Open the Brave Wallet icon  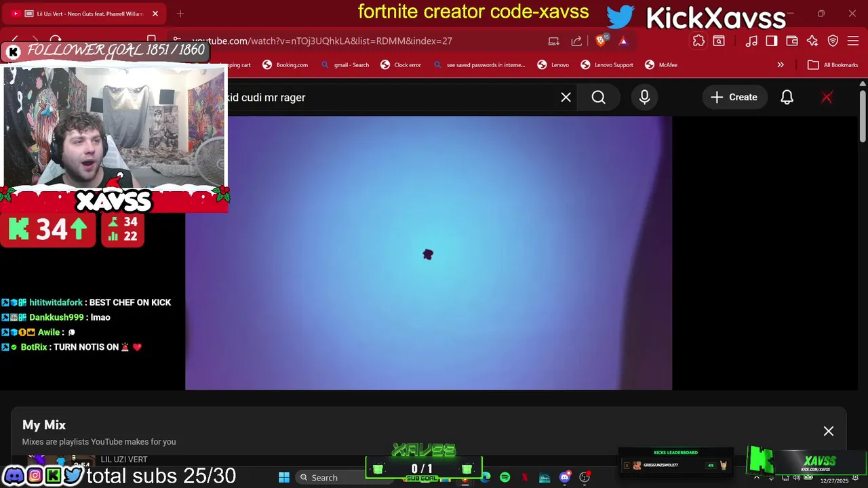pos(792,41)
